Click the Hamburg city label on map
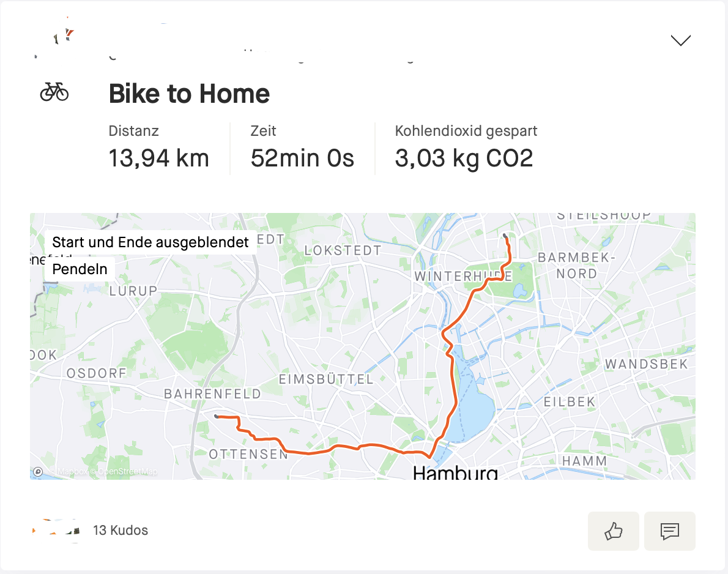 click(x=455, y=472)
